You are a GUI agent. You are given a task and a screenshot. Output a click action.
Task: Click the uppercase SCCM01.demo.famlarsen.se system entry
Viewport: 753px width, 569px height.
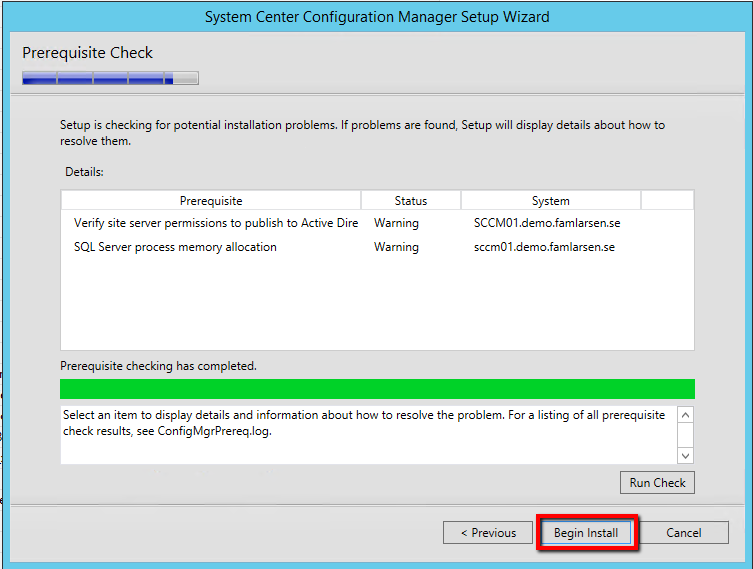coord(546,223)
